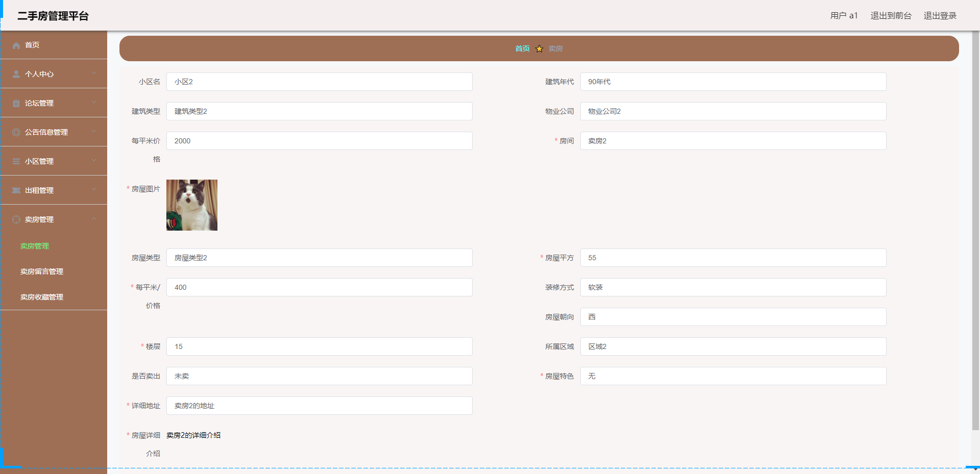Click the 详细地址 input field
The width and height of the screenshot is (980, 474).
(320, 406)
